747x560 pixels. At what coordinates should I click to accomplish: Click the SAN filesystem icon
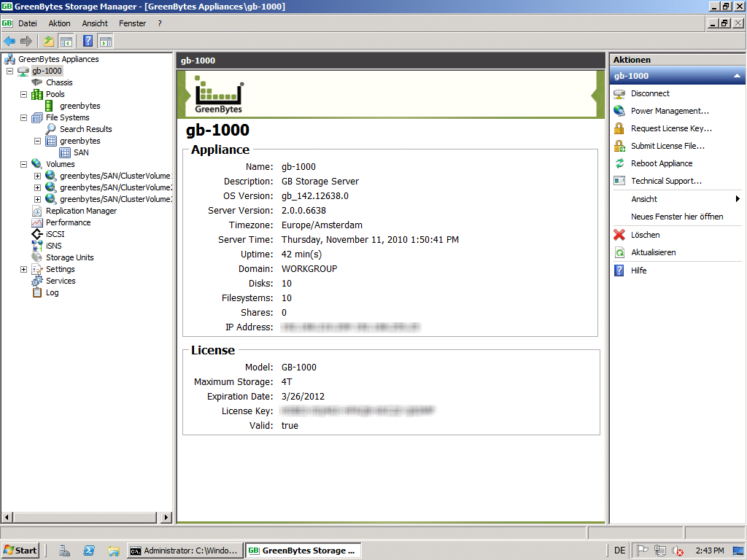(65, 152)
